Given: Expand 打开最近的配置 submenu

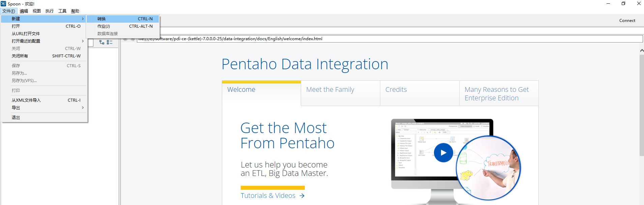Looking at the screenshot, I should (x=44, y=41).
